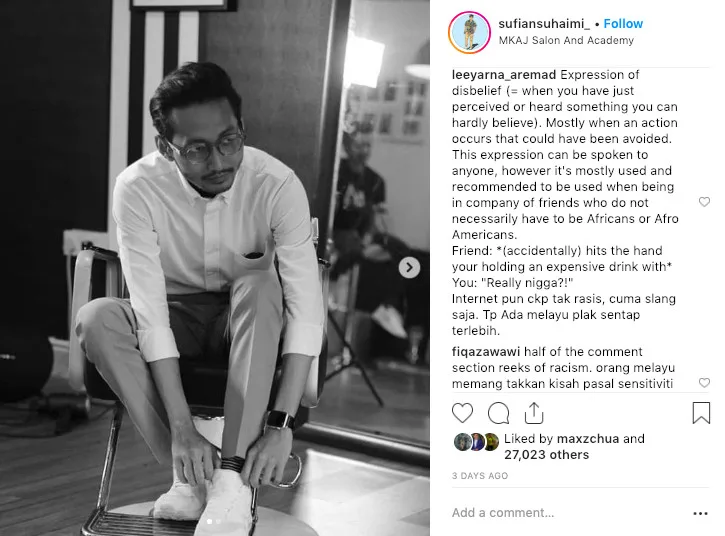Share the post via the upload arrow icon
Viewport: 725px width, 536px height.
pyautogui.click(x=534, y=413)
